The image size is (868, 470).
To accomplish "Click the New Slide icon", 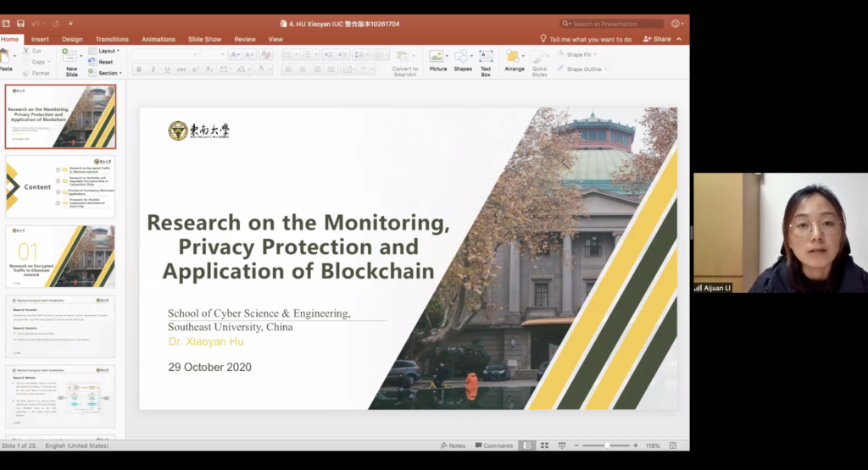I will 71,59.
